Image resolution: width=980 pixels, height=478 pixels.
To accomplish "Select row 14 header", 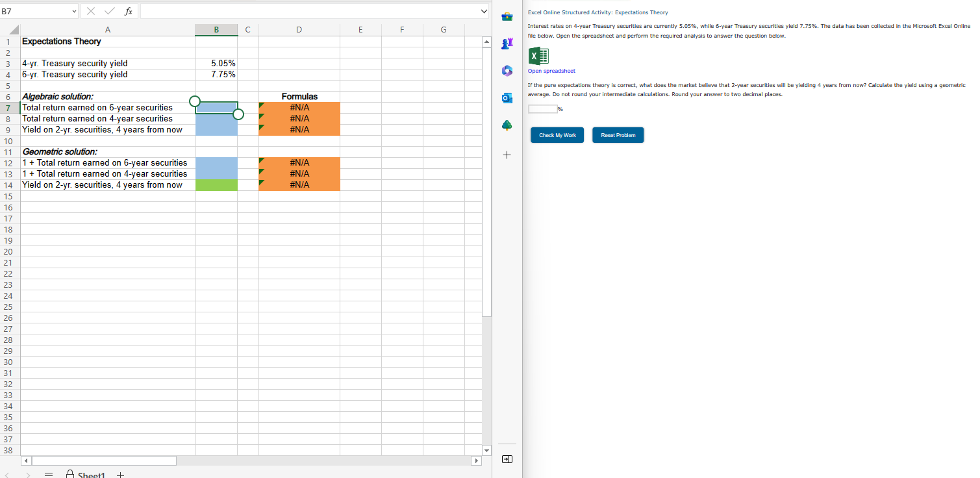I will (10, 184).
